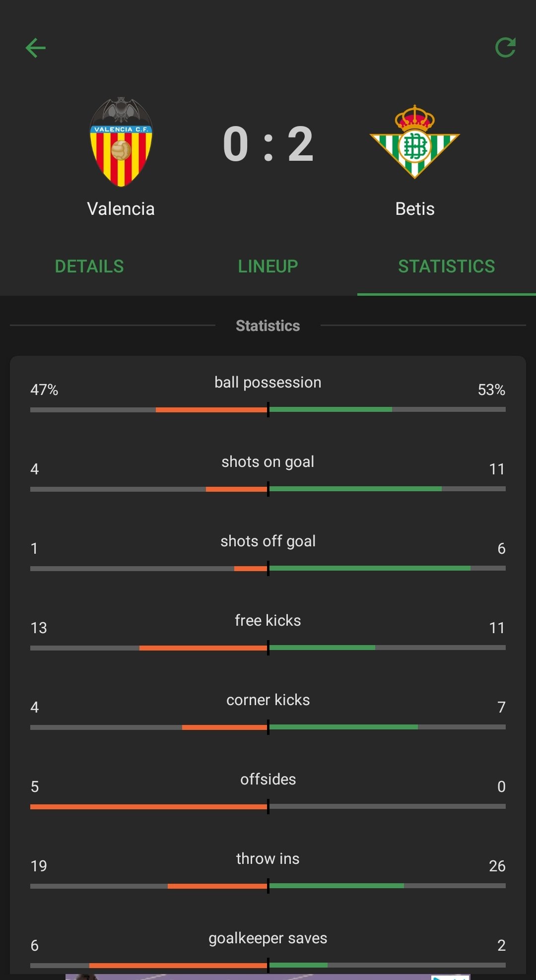Viewport: 536px width, 980px height.
Task: Tap the free kicks bar
Action: coord(268,648)
